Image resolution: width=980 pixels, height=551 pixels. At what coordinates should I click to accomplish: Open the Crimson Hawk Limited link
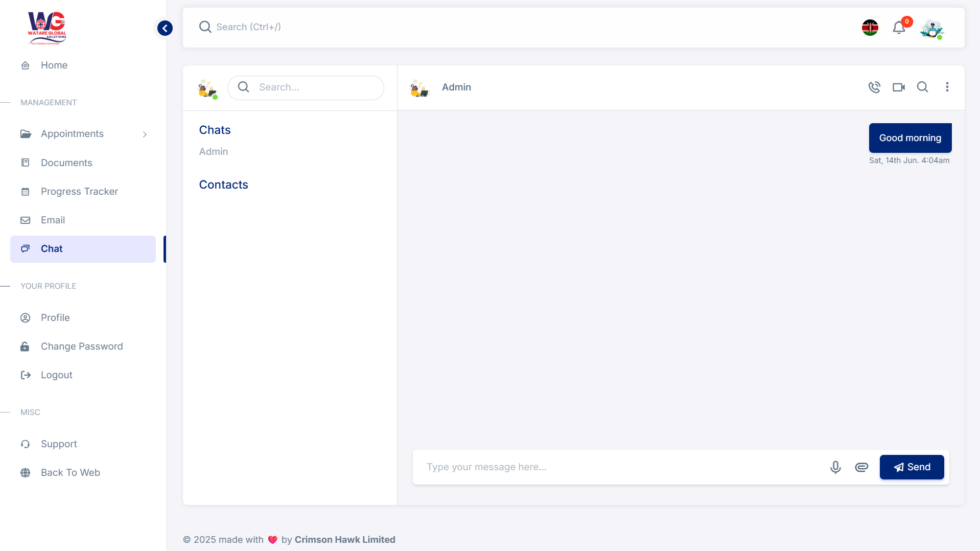click(x=345, y=539)
